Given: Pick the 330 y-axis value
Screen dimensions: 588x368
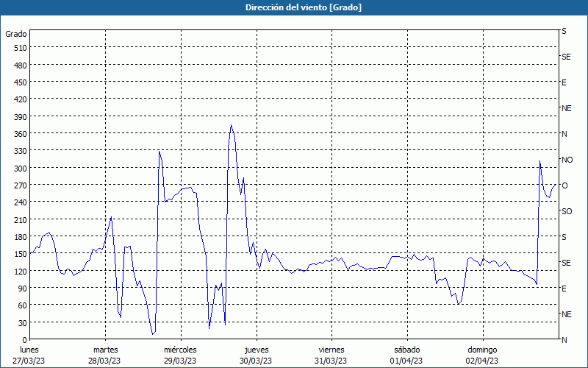Looking at the screenshot, I should point(21,151).
